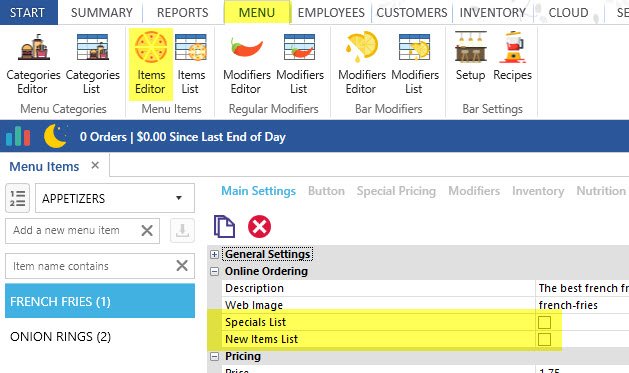
Task: Clear the Item name contains filter
Action: pyautogui.click(x=182, y=265)
